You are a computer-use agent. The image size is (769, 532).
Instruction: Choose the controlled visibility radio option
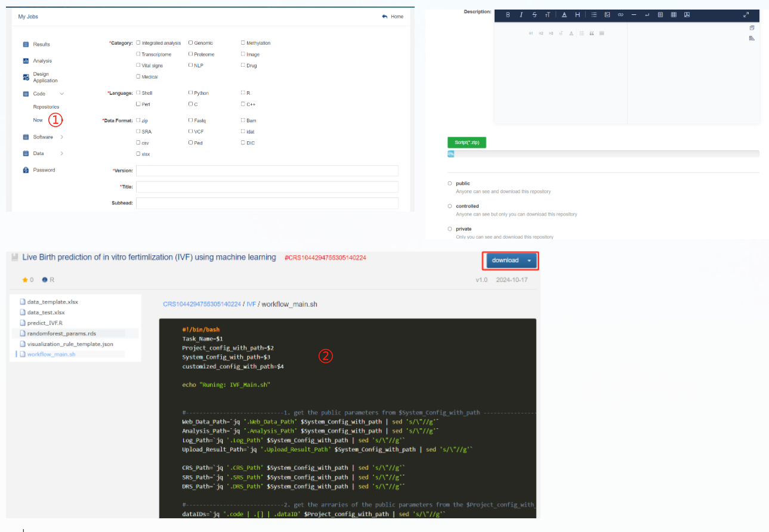click(x=449, y=206)
